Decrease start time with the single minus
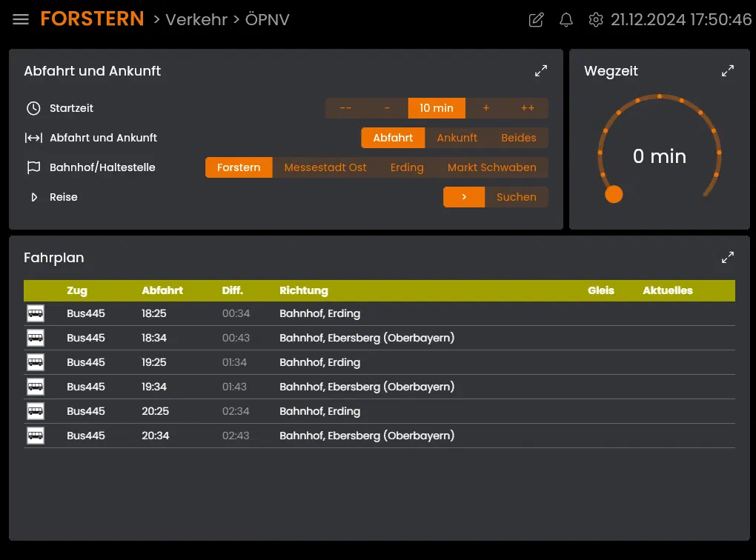Image resolution: width=756 pixels, height=560 pixels. tap(387, 108)
